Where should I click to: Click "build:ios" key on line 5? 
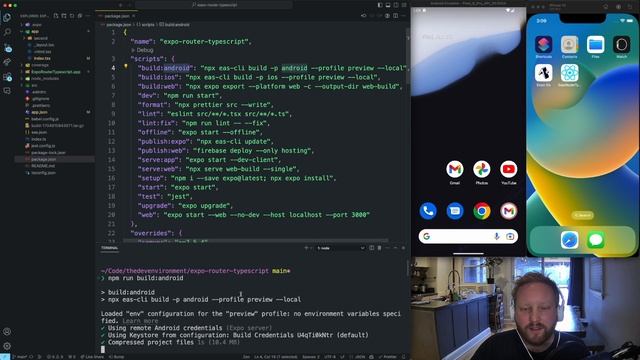(160, 77)
